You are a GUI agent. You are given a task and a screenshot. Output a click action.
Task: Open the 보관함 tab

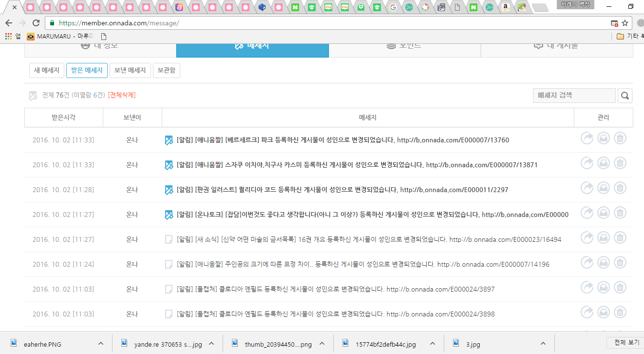point(167,70)
